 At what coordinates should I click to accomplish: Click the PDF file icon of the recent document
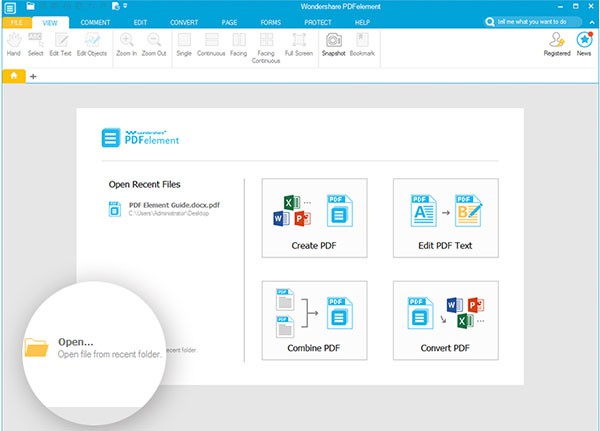coord(115,209)
